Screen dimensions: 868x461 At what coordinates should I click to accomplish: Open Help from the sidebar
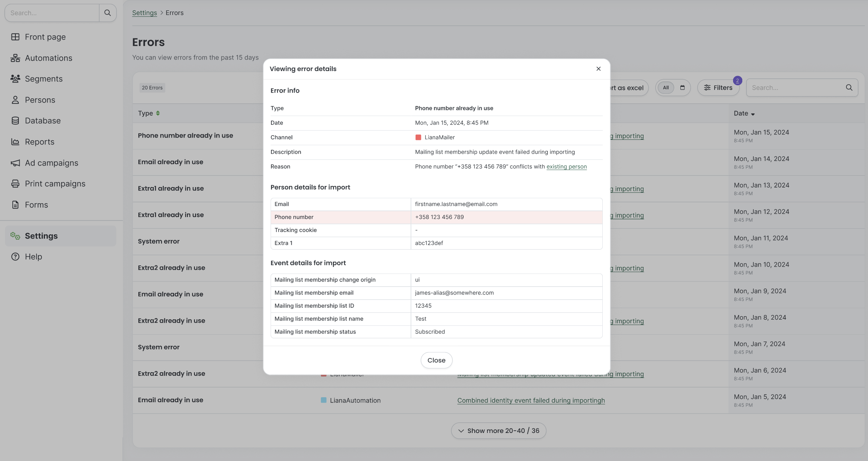tap(34, 256)
